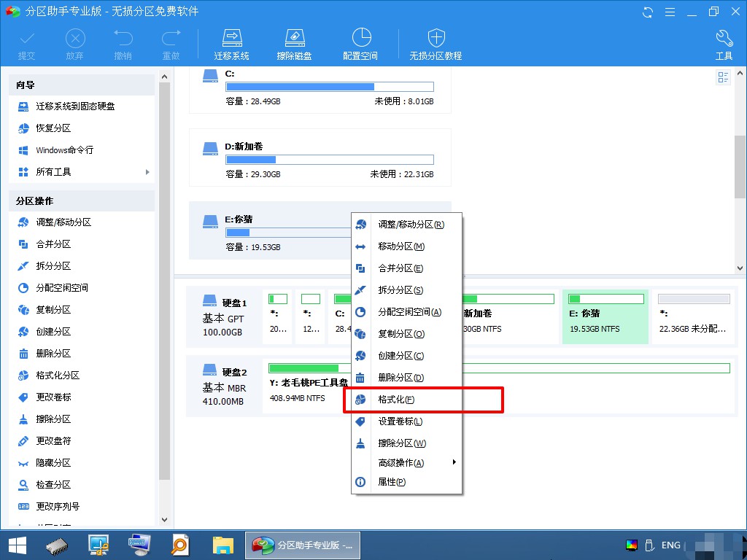Select the 硬盘2 基本 MBR disk label
747x560 pixels.
[224, 386]
